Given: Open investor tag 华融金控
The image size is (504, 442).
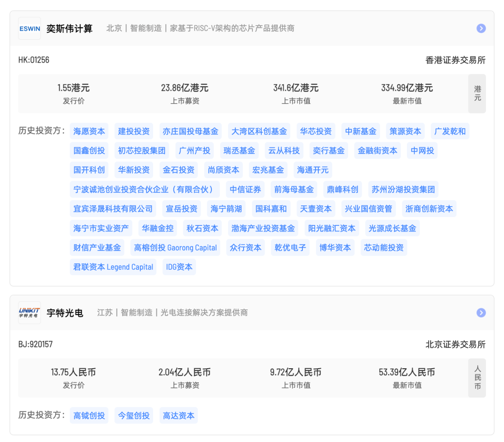Looking at the screenshot, I should pyautogui.click(x=158, y=228).
